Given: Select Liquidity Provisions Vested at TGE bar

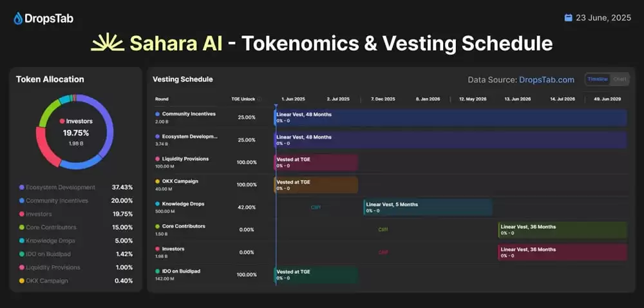Looking at the screenshot, I should point(316,162).
